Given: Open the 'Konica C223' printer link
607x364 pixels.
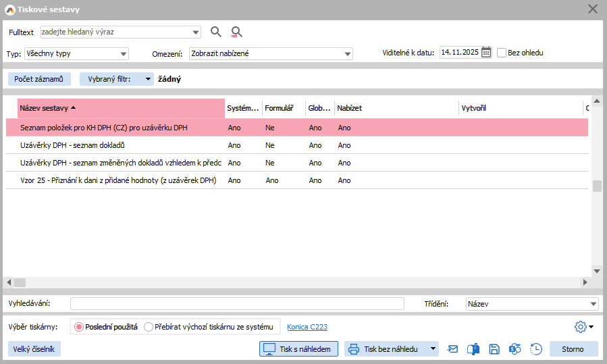Looking at the screenshot, I should pos(307,327).
